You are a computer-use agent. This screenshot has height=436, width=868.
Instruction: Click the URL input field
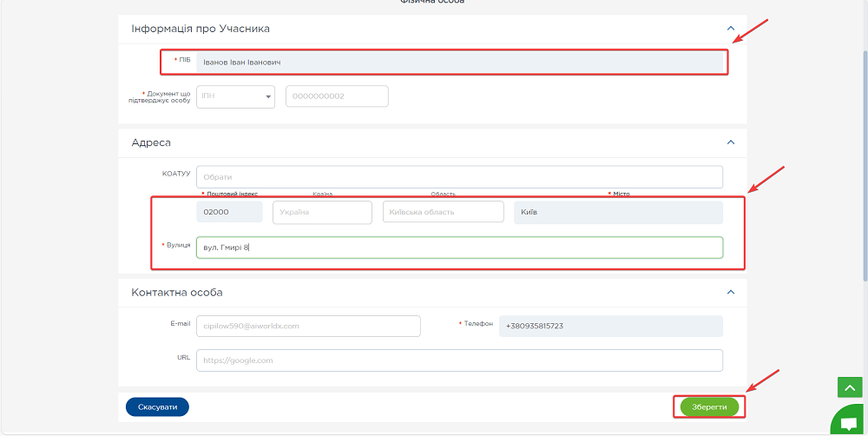tap(459, 360)
